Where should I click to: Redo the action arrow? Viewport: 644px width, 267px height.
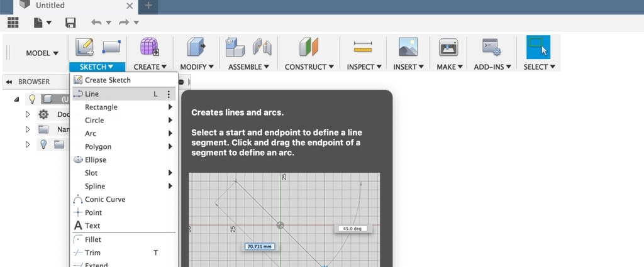124,23
